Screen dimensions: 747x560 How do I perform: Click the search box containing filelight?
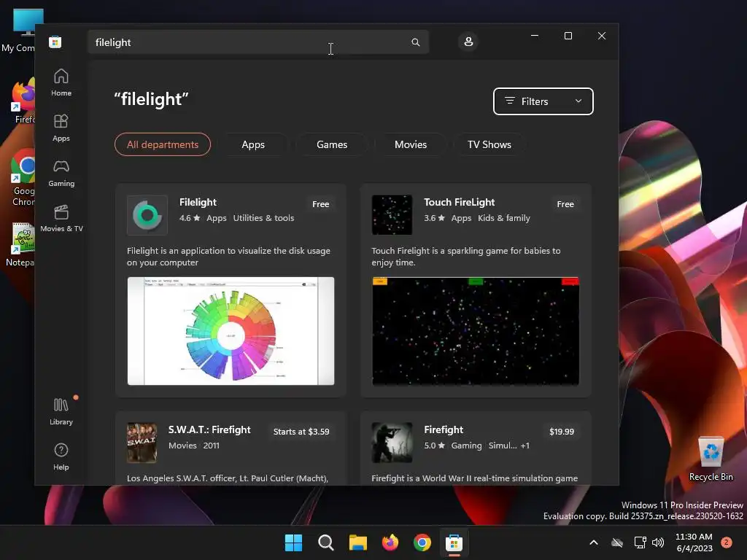258,42
